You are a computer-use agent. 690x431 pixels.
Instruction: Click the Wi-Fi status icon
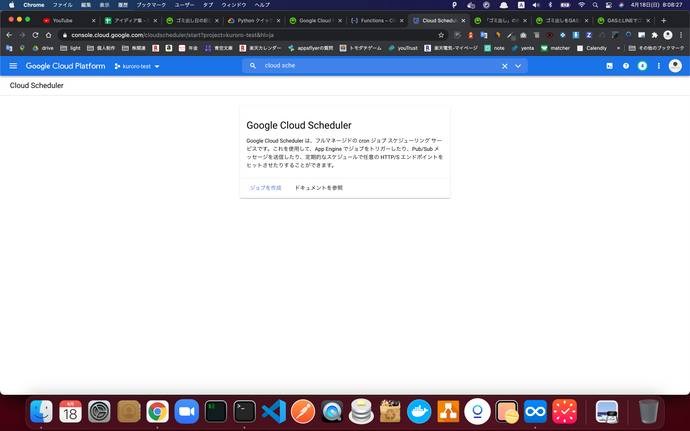581,5
